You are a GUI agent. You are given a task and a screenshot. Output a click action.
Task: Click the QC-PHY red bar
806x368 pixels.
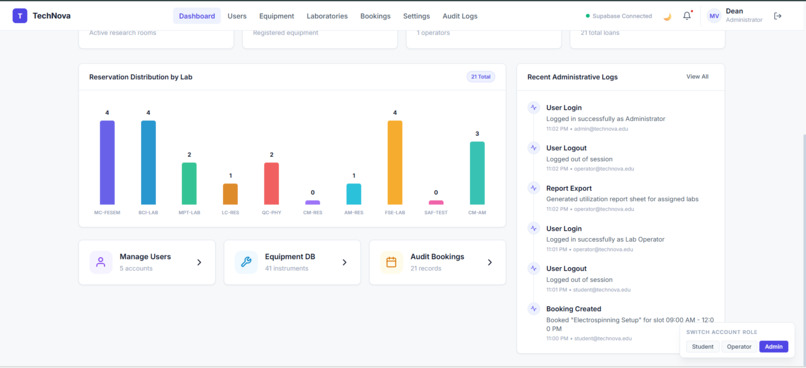pyautogui.click(x=271, y=183)
